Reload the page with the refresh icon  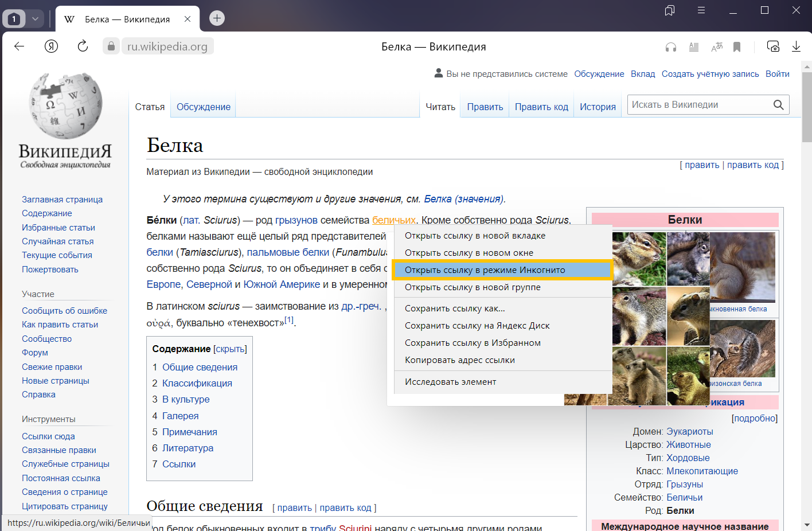click(x=83, y=46)
